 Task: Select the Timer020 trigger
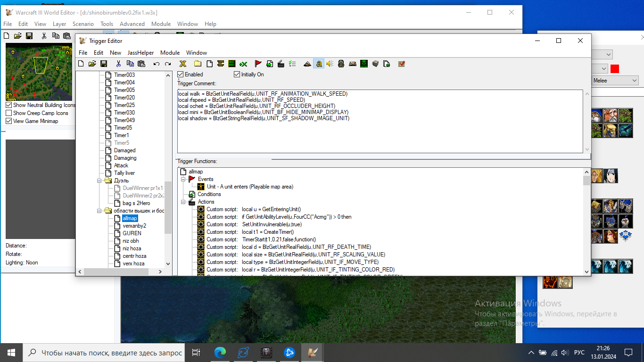click(124, 98)
